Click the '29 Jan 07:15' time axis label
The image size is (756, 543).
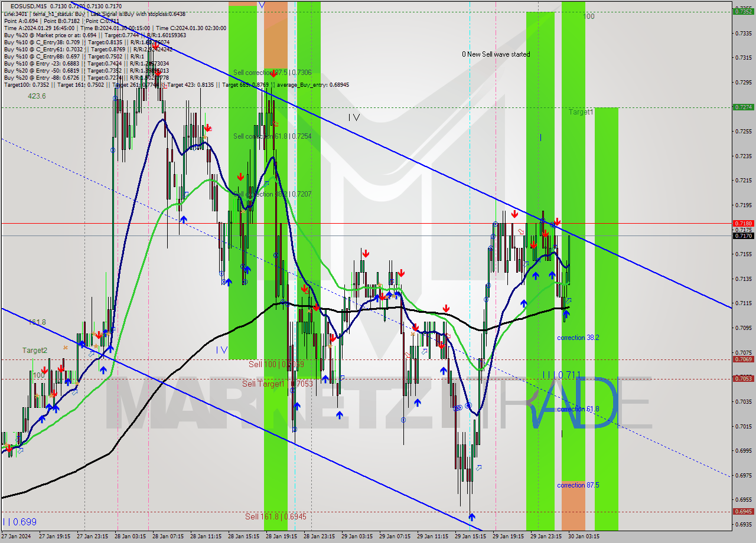[395, 537]
